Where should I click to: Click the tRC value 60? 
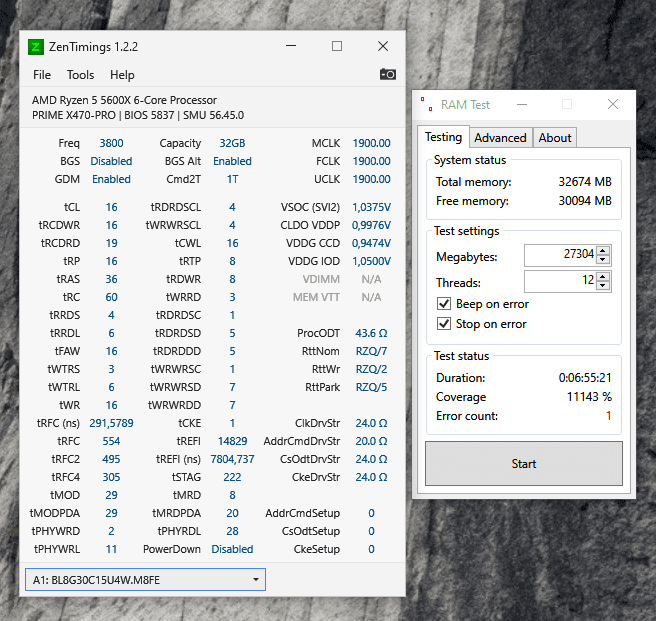(111, 297)
